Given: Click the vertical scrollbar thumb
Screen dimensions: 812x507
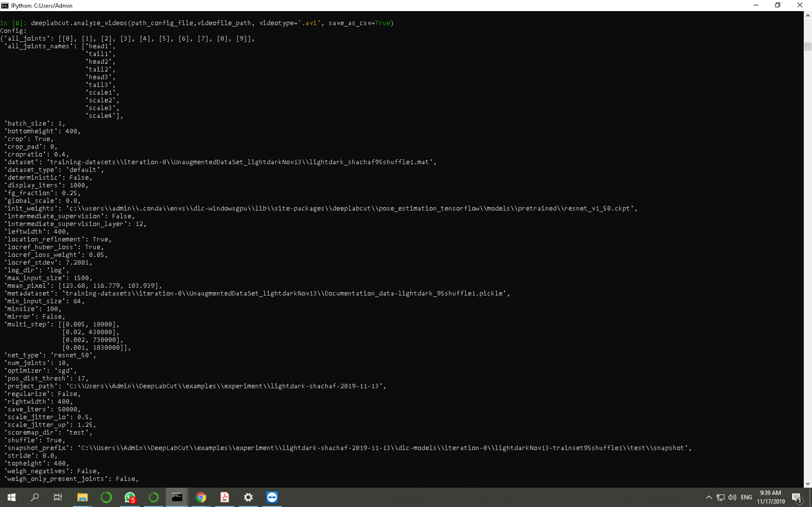Looking at the screenshot, I should click(x=807, y=46).
